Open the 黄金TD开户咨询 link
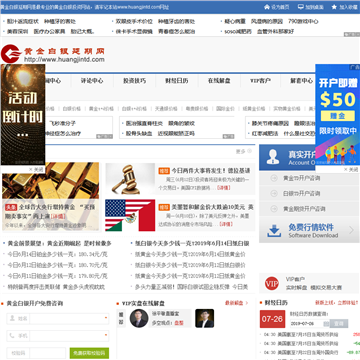This screenshot has height=360, width=360. 302,178
